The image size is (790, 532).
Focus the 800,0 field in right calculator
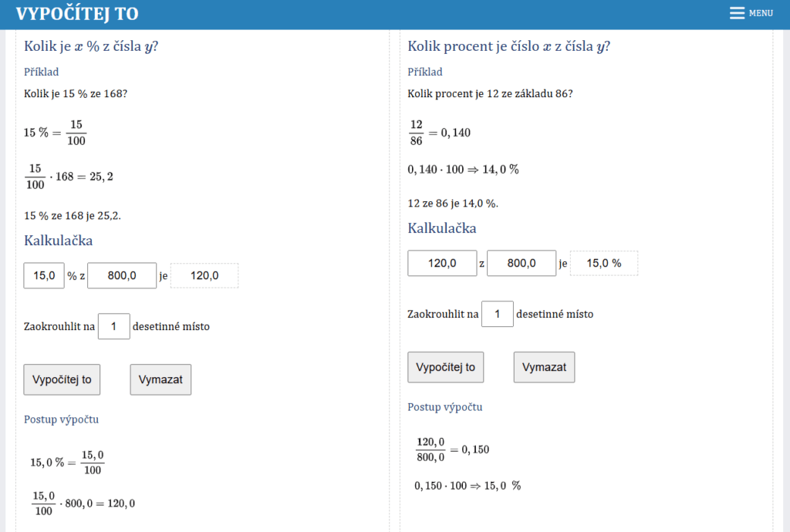[522, 264]
